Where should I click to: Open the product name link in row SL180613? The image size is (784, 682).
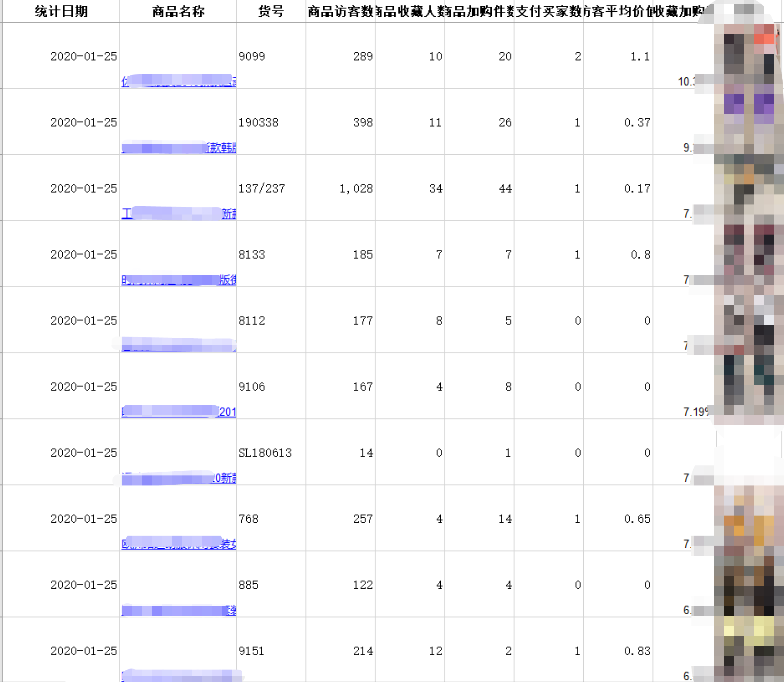[x=179, y=478]
